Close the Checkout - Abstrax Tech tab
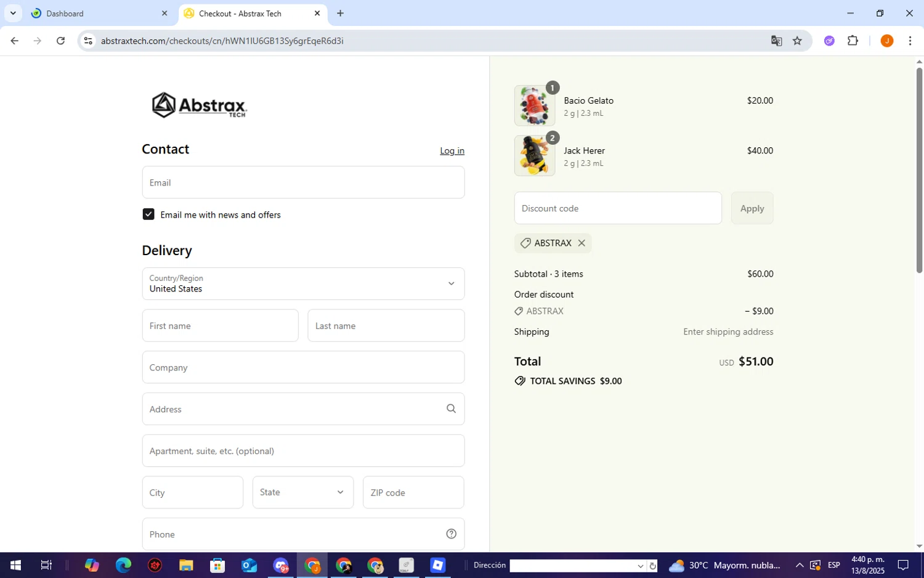The width and height of the screenshot is (924, 578). pos(317,13)
